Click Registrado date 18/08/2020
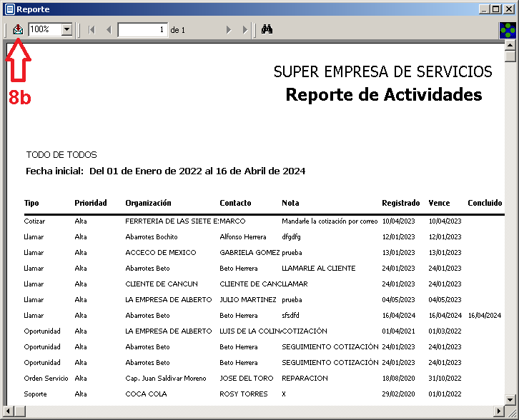Screen dimensions: 519x420 (398, 378)
